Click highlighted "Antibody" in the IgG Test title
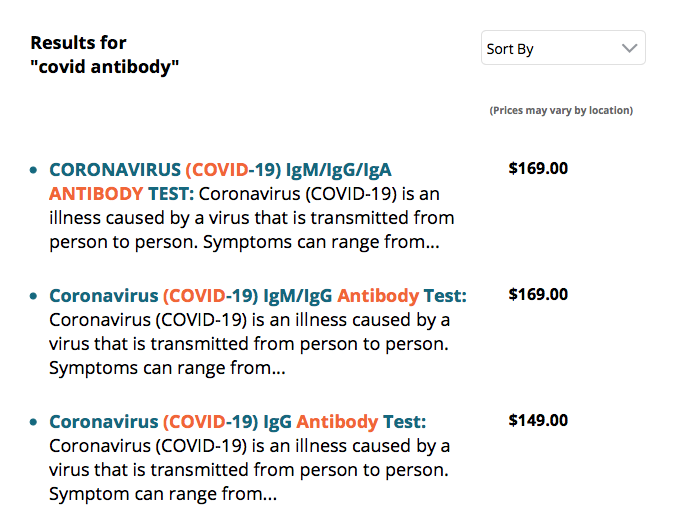Viewport: 698px width, 531px height. [337, 422]
